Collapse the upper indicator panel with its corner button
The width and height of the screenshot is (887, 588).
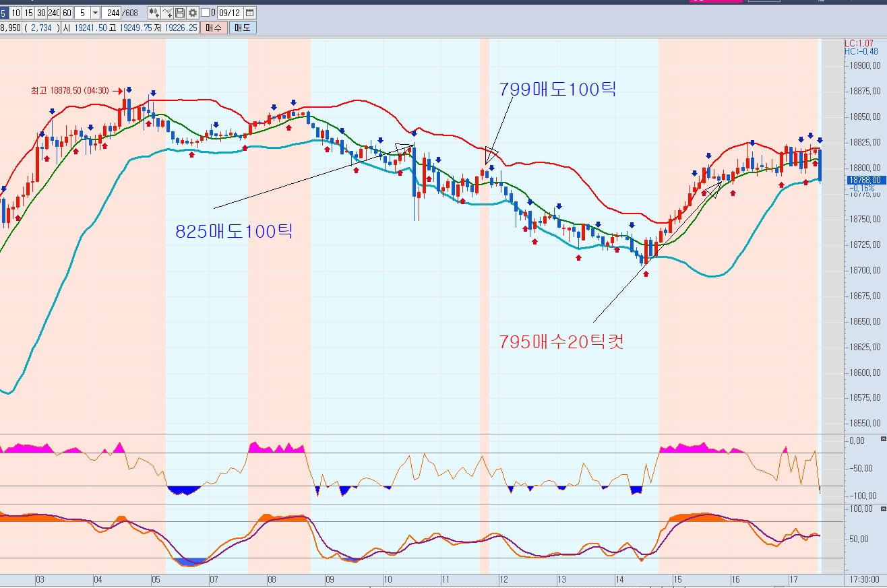(x=884, y=438)
